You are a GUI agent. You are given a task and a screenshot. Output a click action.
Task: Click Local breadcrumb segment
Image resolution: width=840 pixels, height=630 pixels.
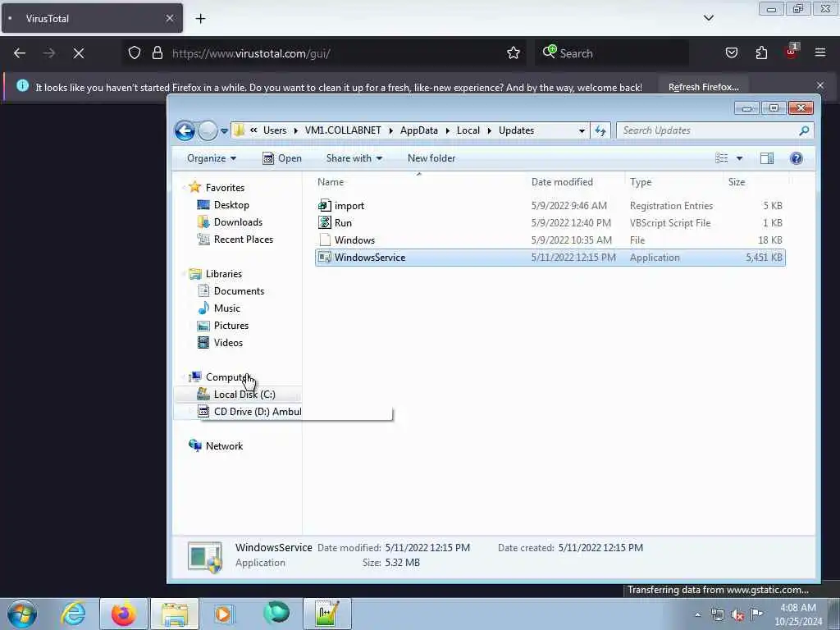[x=468, y=130]
